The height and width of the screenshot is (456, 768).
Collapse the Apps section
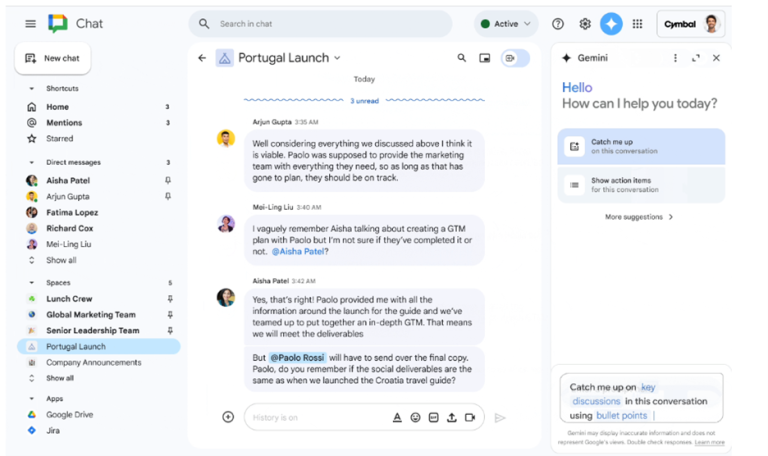point(32,399)
